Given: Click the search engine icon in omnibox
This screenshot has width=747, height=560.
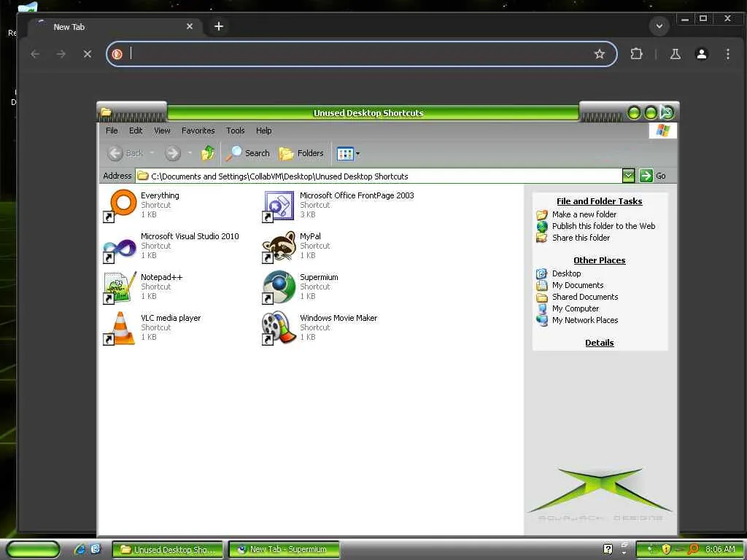Looking at the screenshot, I should coord(117,54).
